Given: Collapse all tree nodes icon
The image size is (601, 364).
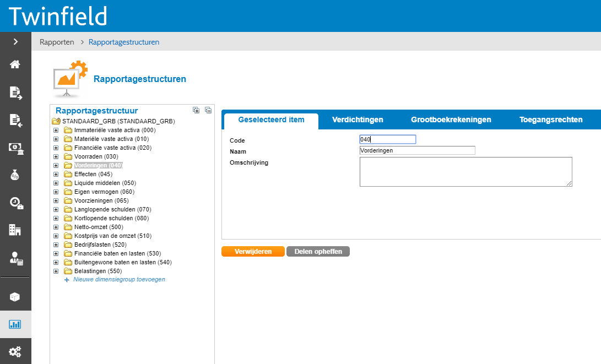Looking at the screenshot, I should tap(208, 110).
